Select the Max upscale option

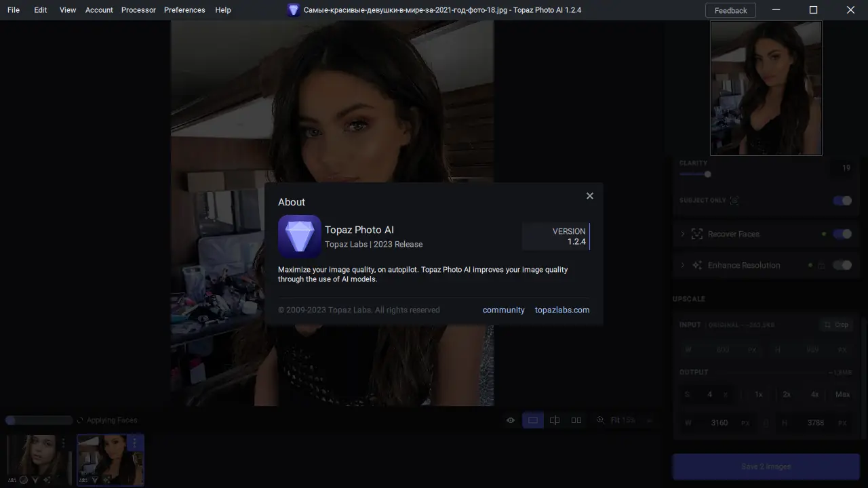[x=842, y=394]
